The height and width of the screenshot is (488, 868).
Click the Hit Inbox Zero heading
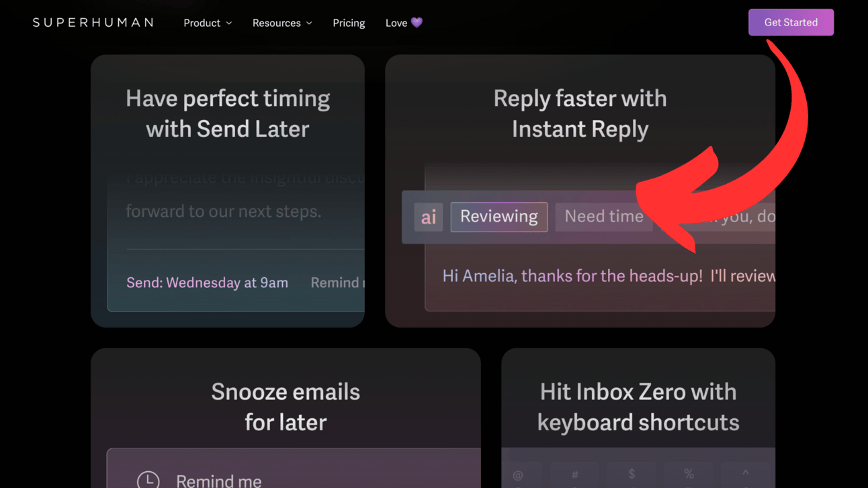point(638,407)
